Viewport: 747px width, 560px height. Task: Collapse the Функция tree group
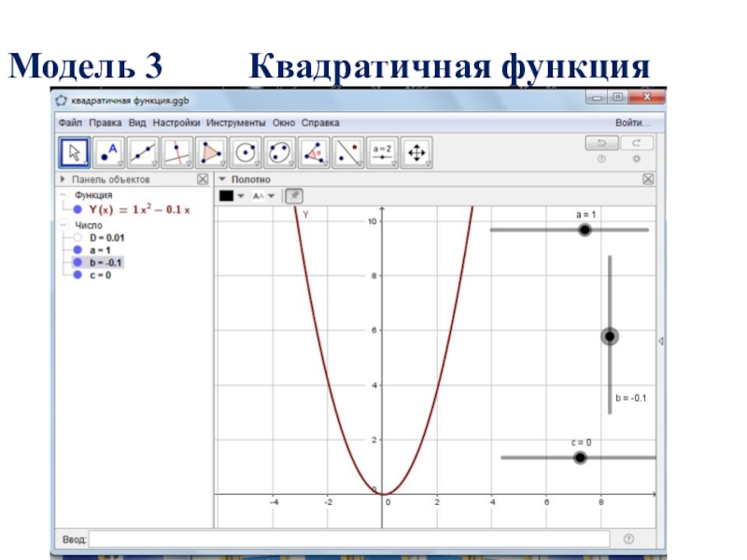(63, 195)
